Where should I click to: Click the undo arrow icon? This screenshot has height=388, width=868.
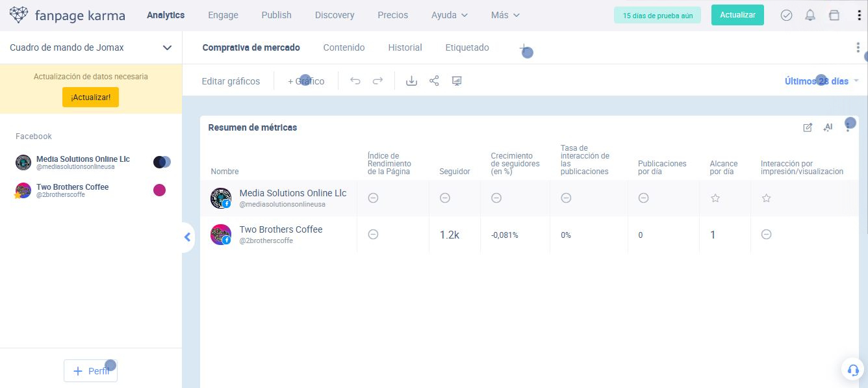[x=355, y=81]
